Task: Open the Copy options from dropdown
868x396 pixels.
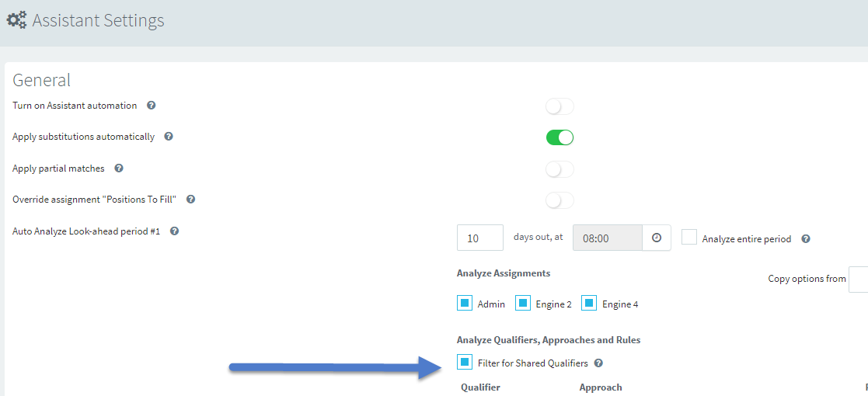Action: [x=859, y=279]
